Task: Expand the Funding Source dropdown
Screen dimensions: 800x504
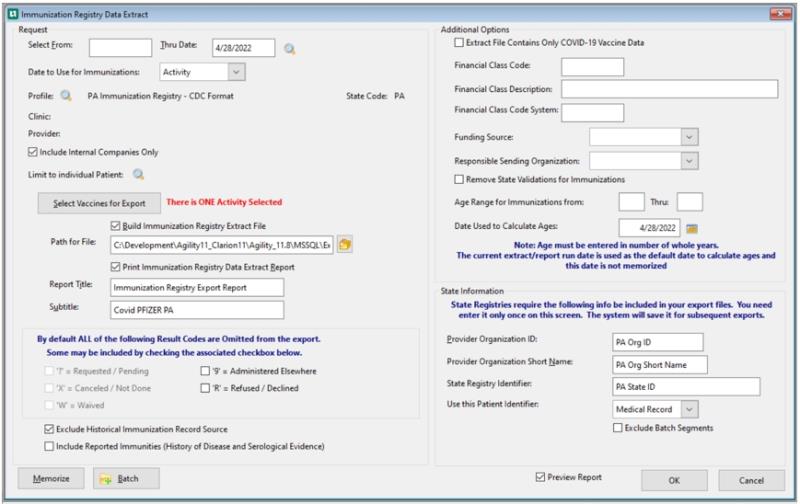Action: click(689, 137)
